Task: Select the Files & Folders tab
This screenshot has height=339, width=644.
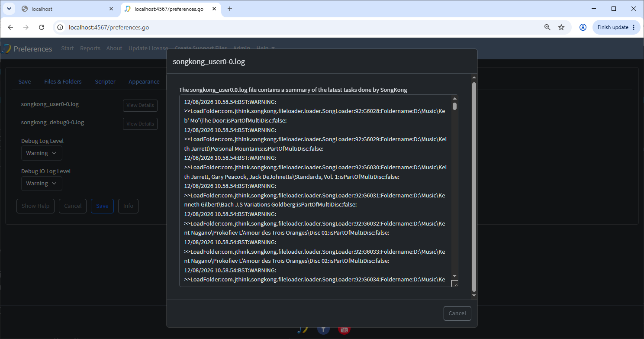Action: click(63, 81)
